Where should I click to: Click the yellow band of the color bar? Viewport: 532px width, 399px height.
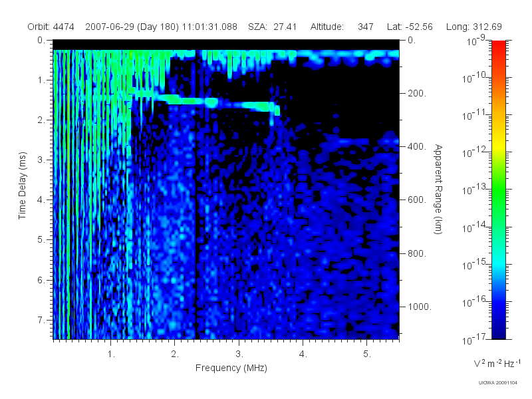click(x=499, y=146)
